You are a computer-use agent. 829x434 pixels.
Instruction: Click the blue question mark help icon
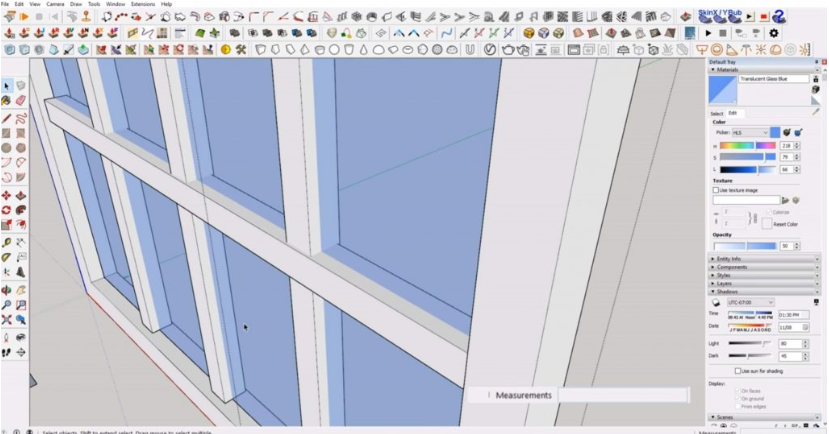(x=778, y=16)
